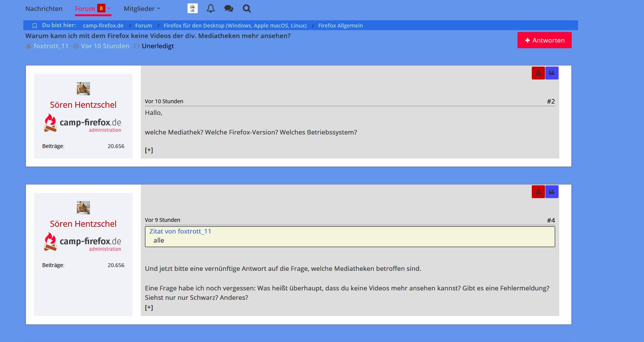Open Firefox Allgemein breadcrumb link
Image resolution: width=644 pixels, height=342 pixels.
pos(340,26)
